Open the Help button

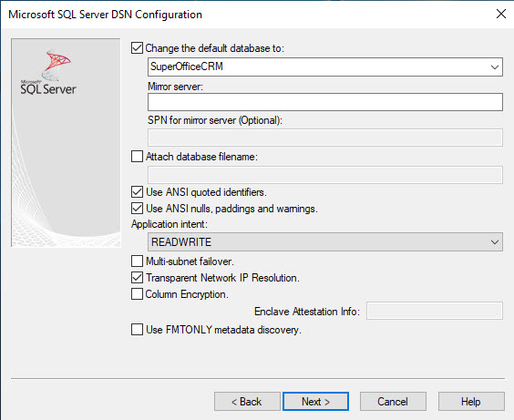(471, 402)
